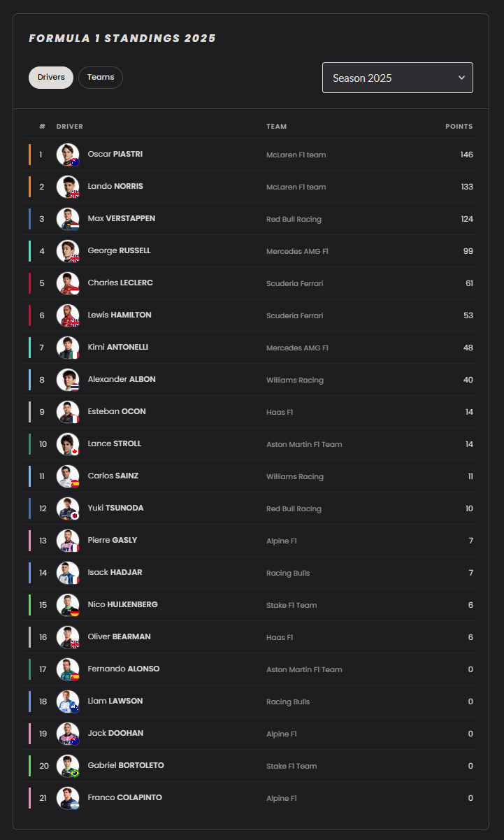Click Franco Colapinto's avatar icon

68,798
